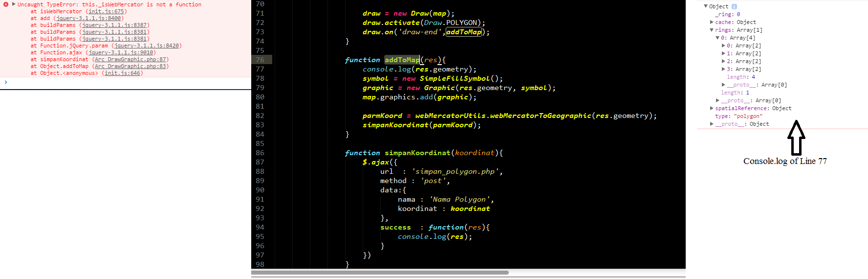Collapse the top-level Object node

pyautogui.click(x=706, y=6)
